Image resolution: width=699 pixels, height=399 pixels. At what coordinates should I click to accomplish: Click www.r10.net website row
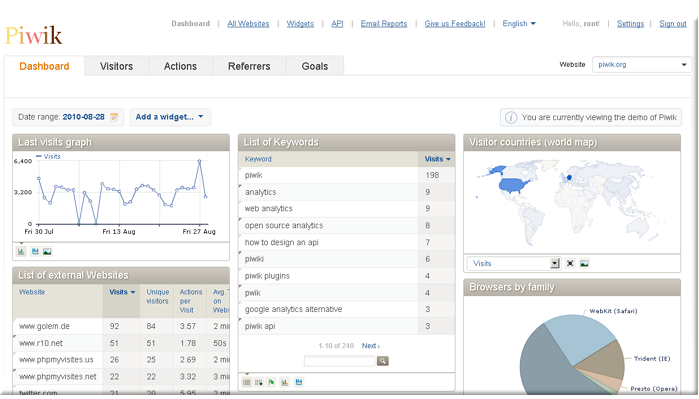(121, 343)
